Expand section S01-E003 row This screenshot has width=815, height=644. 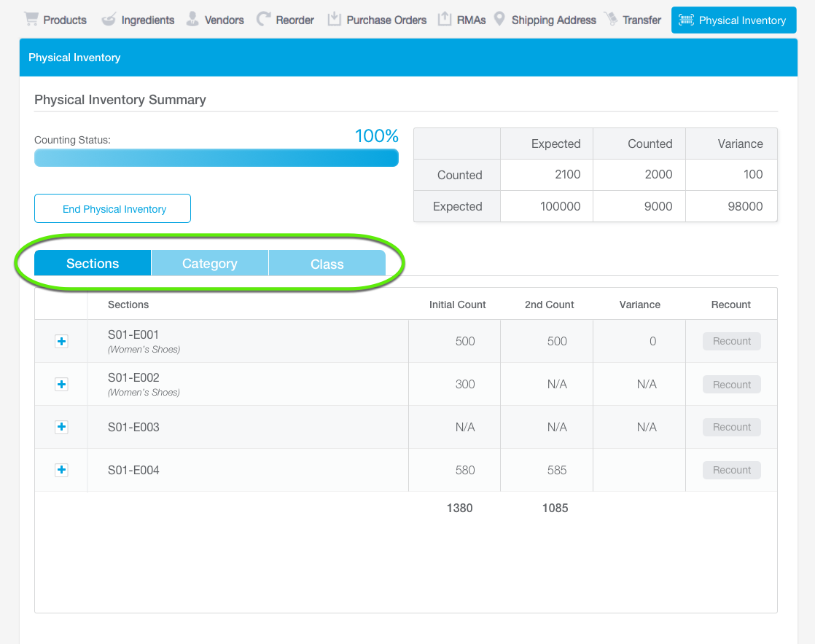pos(61,427)
